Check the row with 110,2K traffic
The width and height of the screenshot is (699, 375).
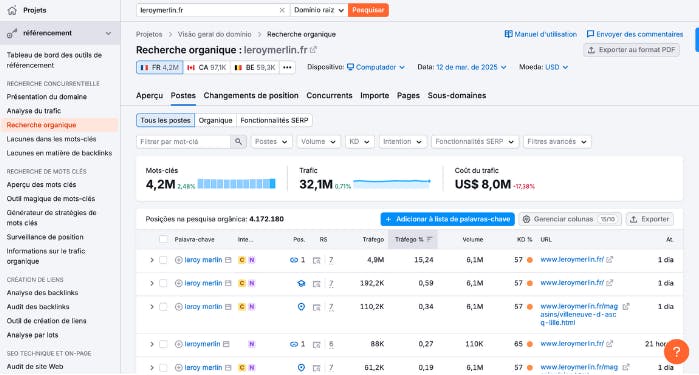(x=164, y=307)
